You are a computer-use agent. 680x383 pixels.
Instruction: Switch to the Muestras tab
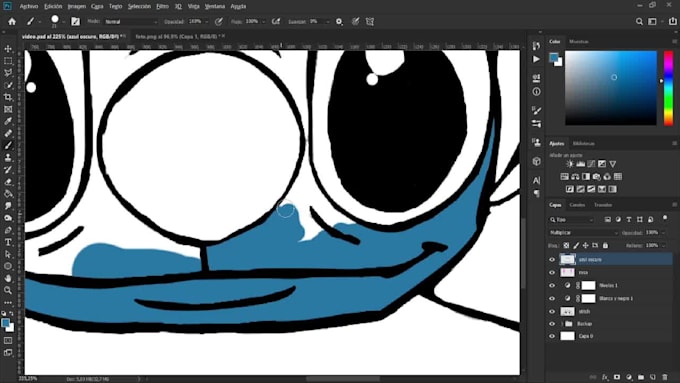tap(579, 42)
